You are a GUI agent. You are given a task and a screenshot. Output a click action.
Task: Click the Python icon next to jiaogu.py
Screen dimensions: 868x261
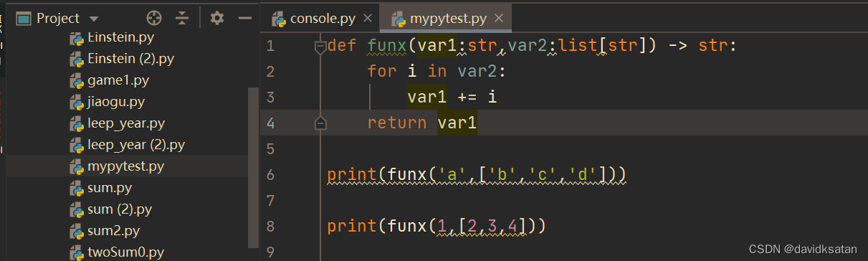coord(77,102)
